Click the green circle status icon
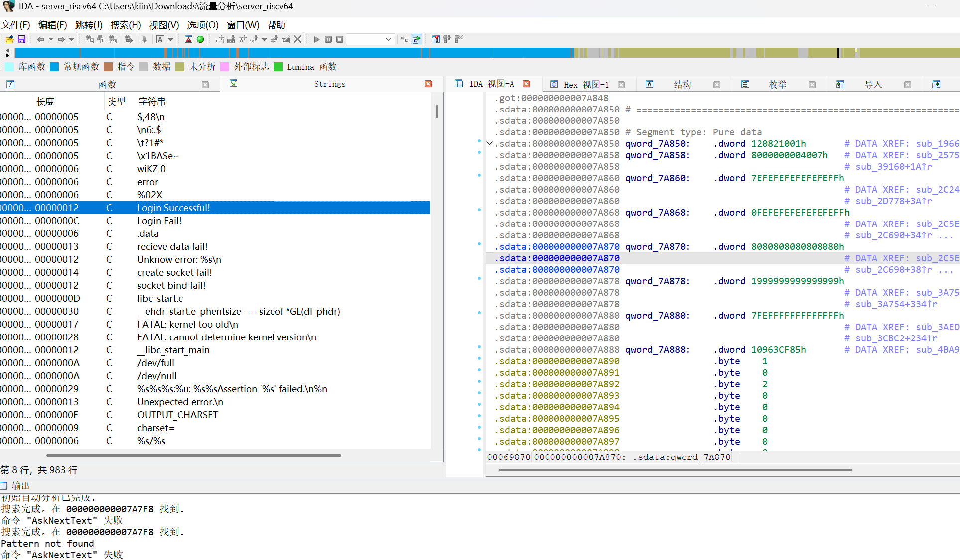960x560 pixels. coord(200,39)
